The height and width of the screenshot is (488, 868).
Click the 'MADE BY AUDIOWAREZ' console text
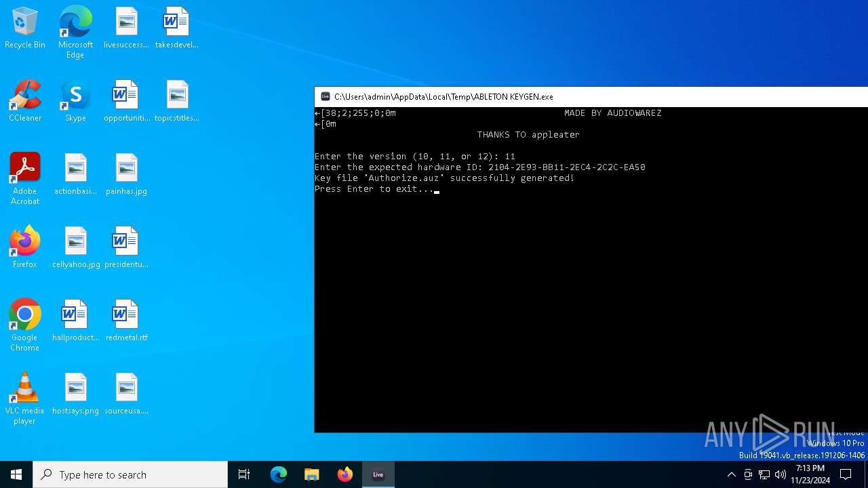(x=613, y=113)
